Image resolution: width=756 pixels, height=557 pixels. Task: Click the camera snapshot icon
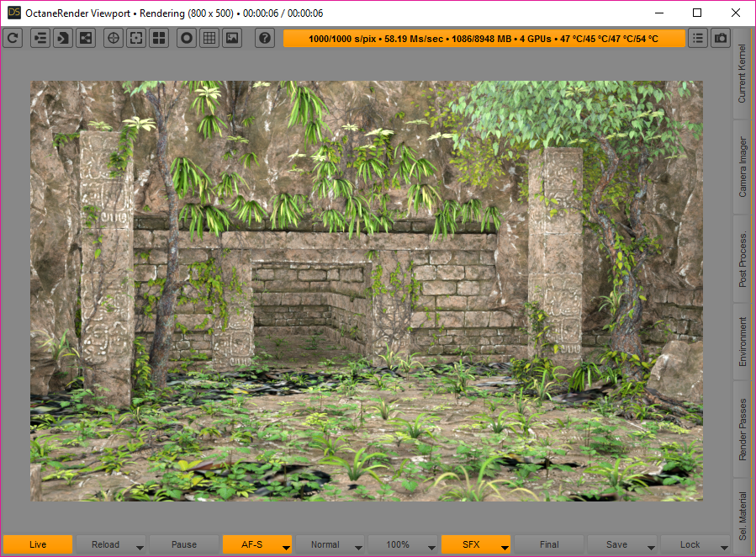721,38
